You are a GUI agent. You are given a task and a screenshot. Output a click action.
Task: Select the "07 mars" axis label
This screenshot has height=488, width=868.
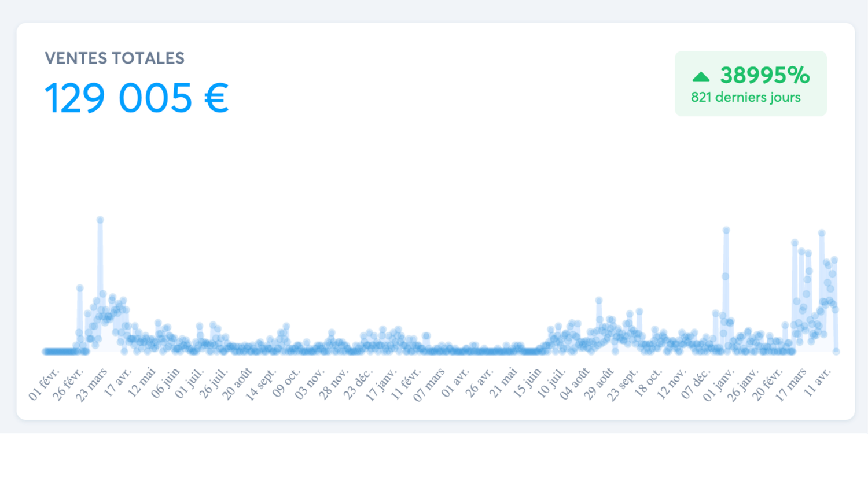tap(428, 385)
